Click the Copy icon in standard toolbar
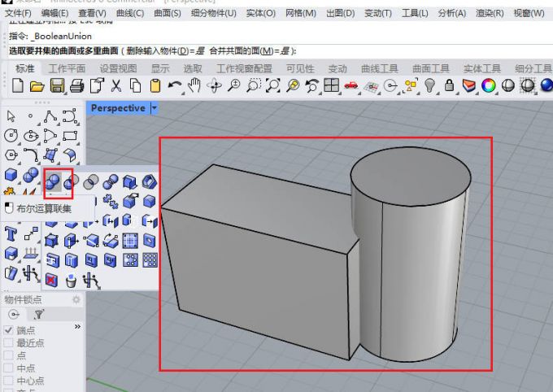553x392 pixels. pos(136,85)
